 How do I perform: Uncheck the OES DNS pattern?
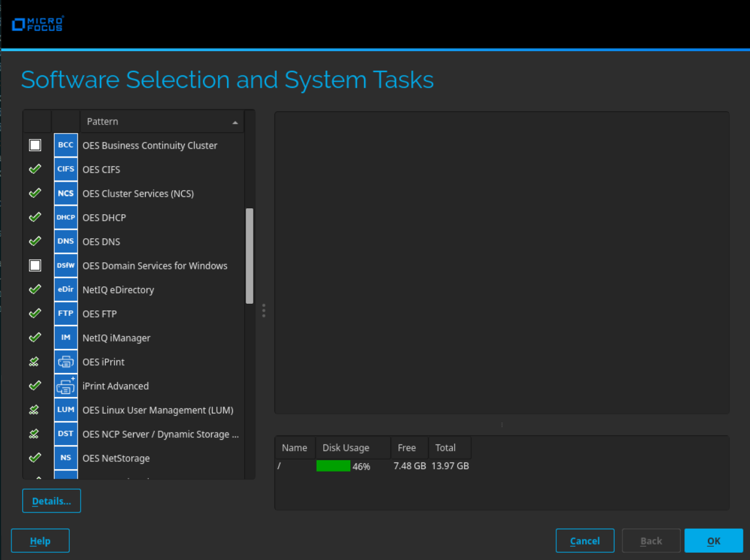pos(36,242)
